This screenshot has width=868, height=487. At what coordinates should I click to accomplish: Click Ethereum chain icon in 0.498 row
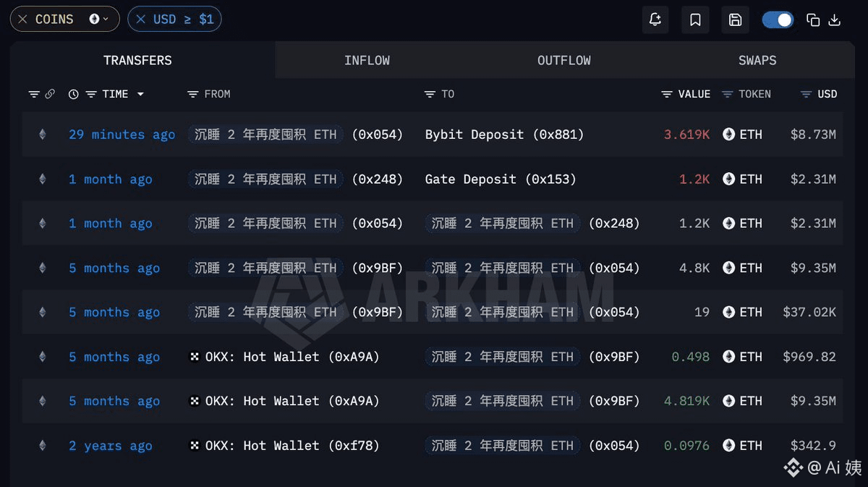click(42, 357)
